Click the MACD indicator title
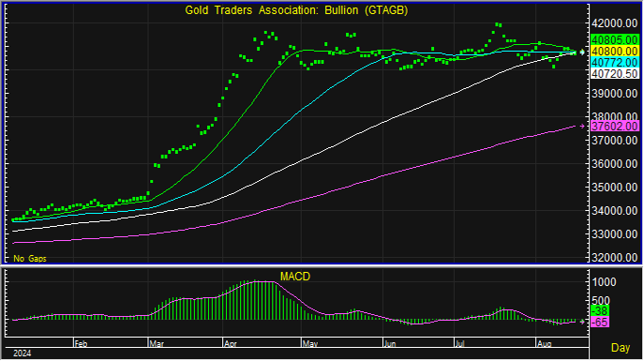 (295, 277)
